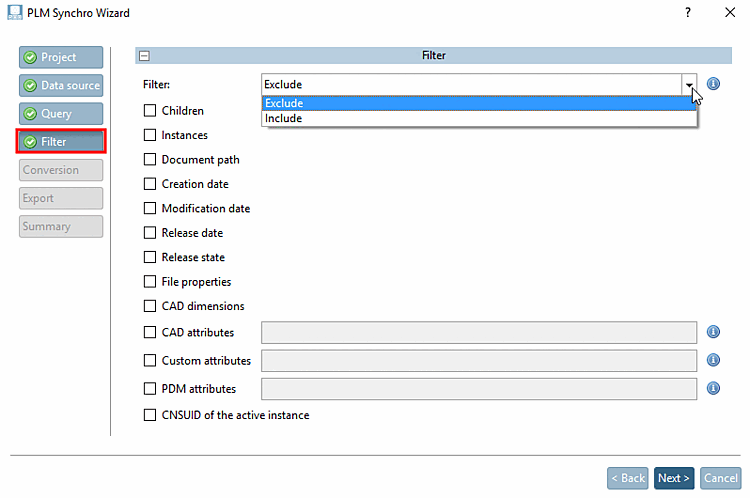750x498 pixels.
Task: Click the info icon beside Custom attributes field
Action: [x=714, y=360]
